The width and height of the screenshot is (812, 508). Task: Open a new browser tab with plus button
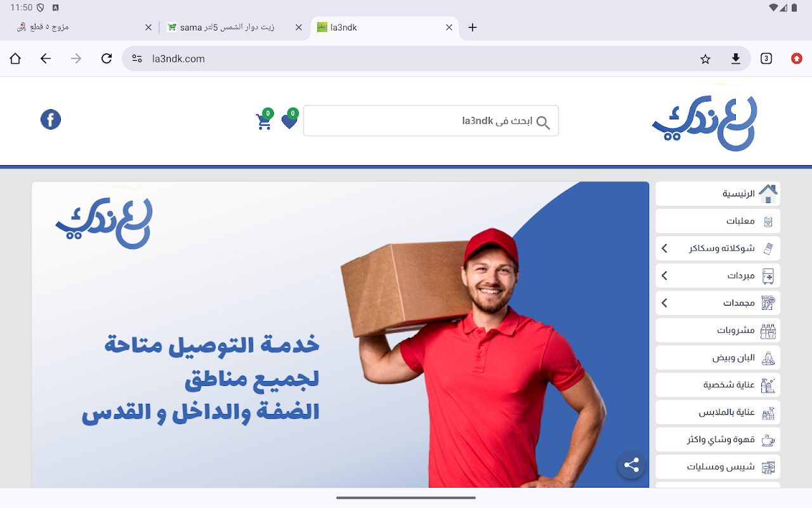[x=472, y=27]
